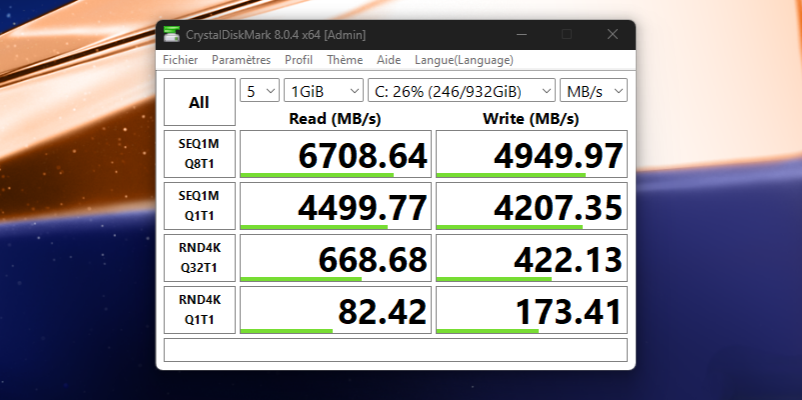The width and height of the screenshot is (802, 400).
Task: Click the 668.68 random read result
Action: tap(336, 258)
